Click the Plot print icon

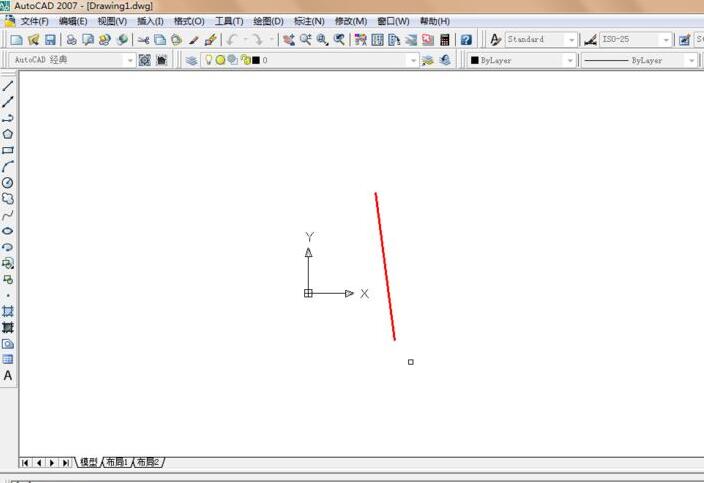(71, 40)
